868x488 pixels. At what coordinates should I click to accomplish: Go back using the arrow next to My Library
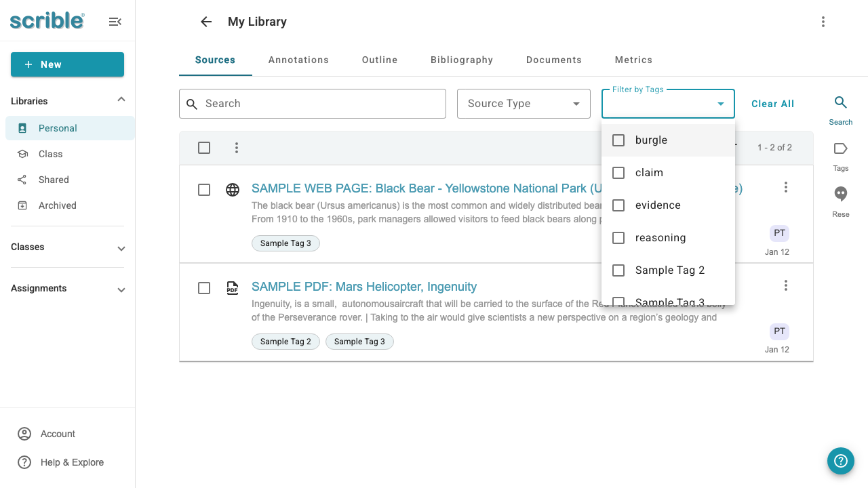(x=206, y=22)
